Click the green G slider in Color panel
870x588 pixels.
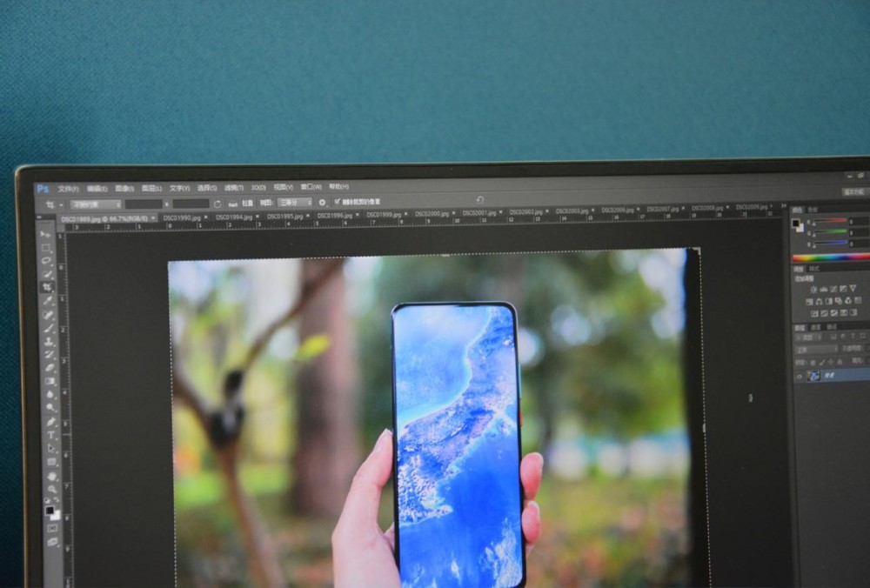tap(830, 231)
